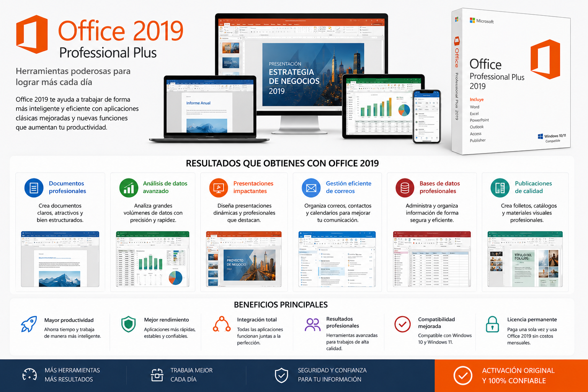Click the orange Office logo on the product box front
The width and height of the screenshot is (588, 392).
pos(546,59)
